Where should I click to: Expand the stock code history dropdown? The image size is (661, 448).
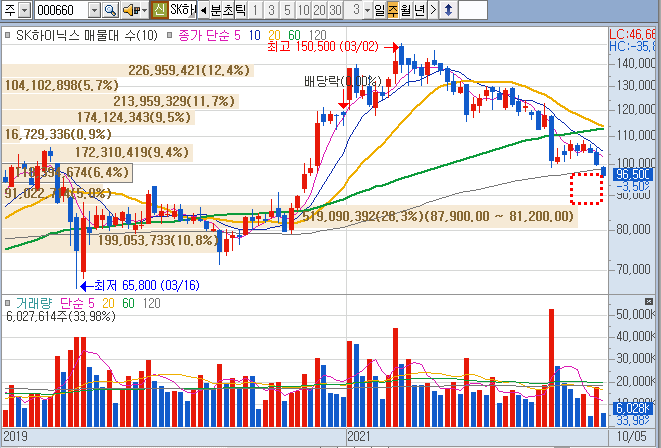(x=95, y=10)
